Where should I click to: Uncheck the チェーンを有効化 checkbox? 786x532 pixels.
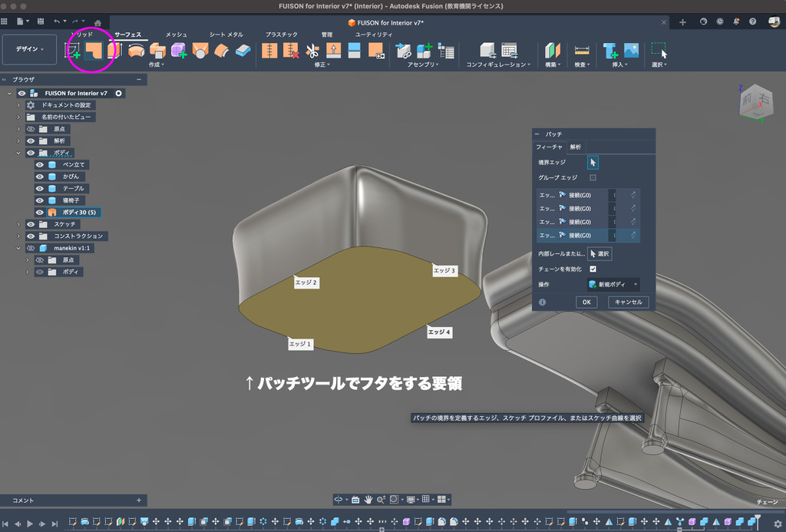593,269
